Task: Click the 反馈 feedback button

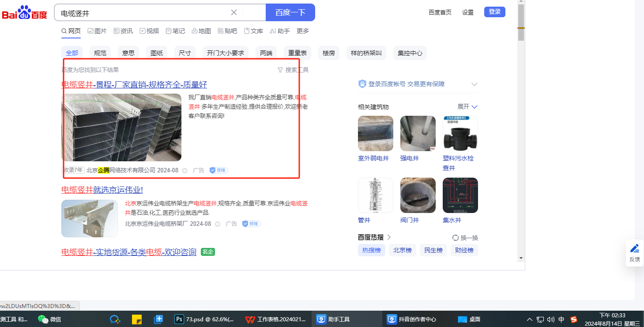Action: coord(635,253)
